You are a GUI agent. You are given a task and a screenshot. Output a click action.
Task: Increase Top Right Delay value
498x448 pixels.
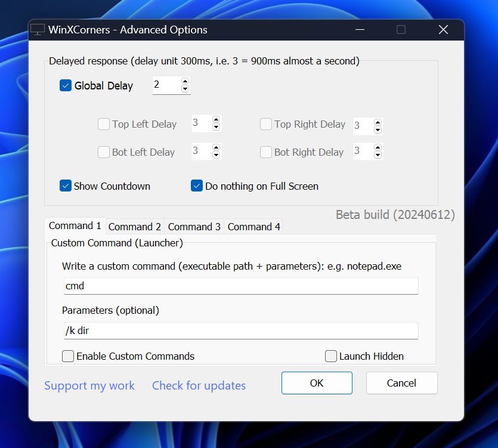[x=378, y=122]
